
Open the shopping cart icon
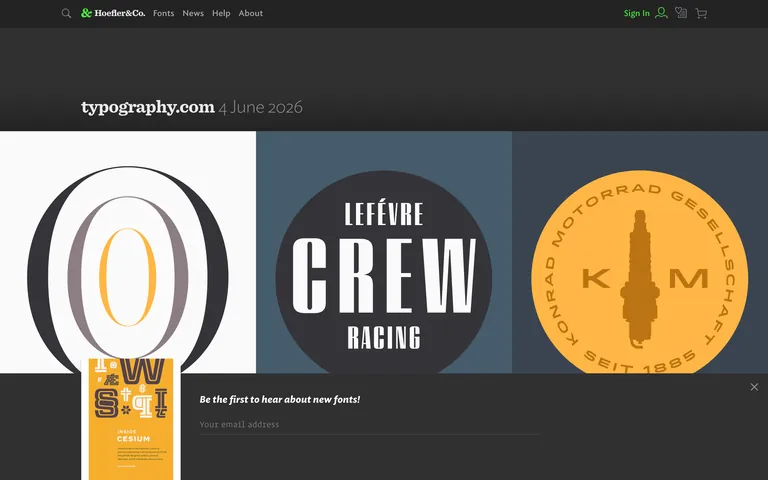[x=701, y=13]
